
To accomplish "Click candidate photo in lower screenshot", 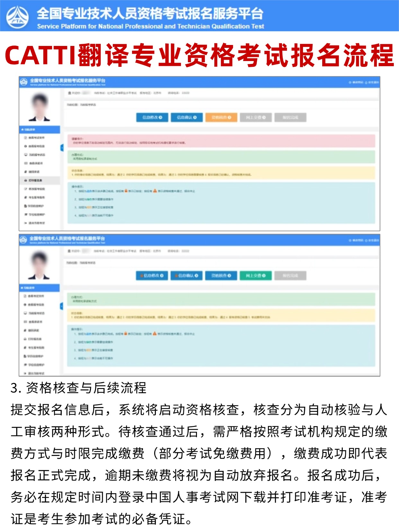I will [x=40, y=265].
